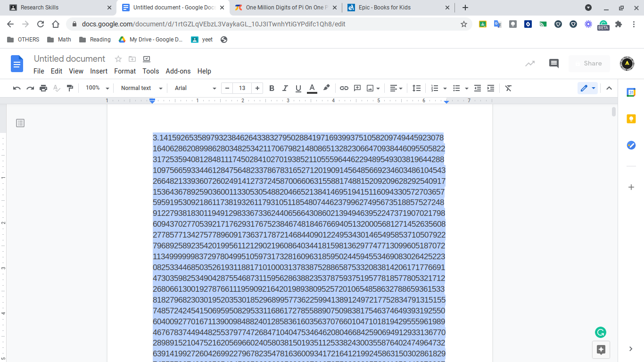This screenshot has height=362, width=644.
Task: Insert a link
Action: [344, 88]
